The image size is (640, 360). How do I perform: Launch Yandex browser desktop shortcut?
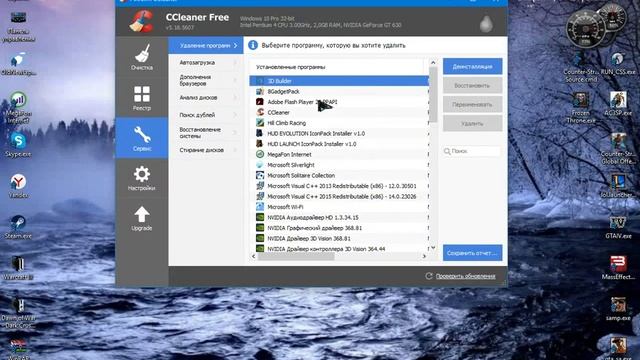(x=18, y=185)
